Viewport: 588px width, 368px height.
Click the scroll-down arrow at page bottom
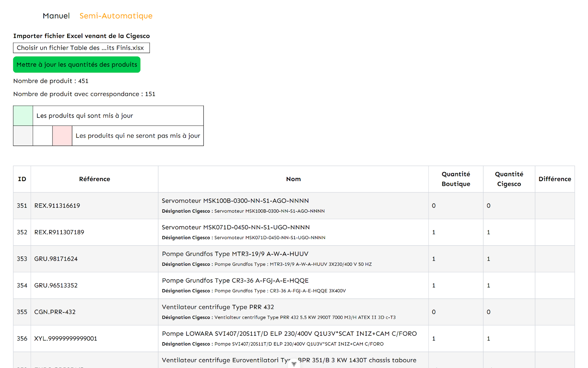tap(294, 364)
